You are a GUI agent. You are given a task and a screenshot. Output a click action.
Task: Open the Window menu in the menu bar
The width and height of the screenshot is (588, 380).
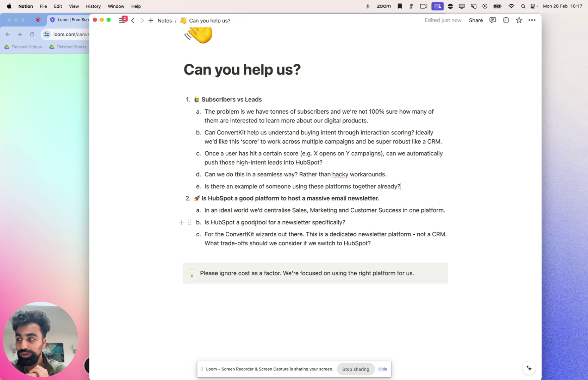point(116,6)
